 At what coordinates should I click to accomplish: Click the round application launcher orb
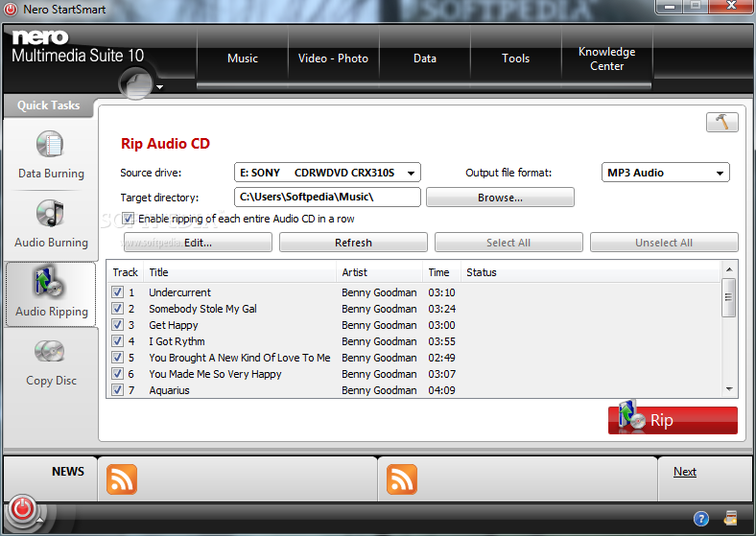click(136, 82)
